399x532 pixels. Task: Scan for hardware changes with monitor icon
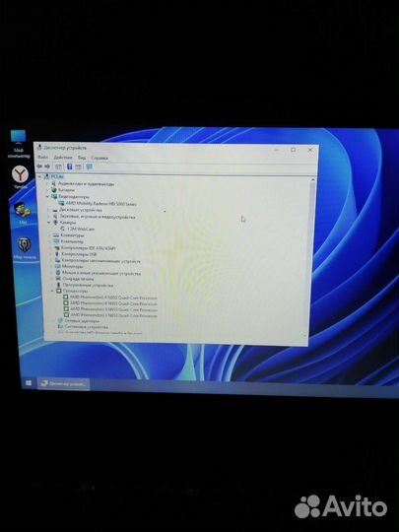click(x=89, y=166)
